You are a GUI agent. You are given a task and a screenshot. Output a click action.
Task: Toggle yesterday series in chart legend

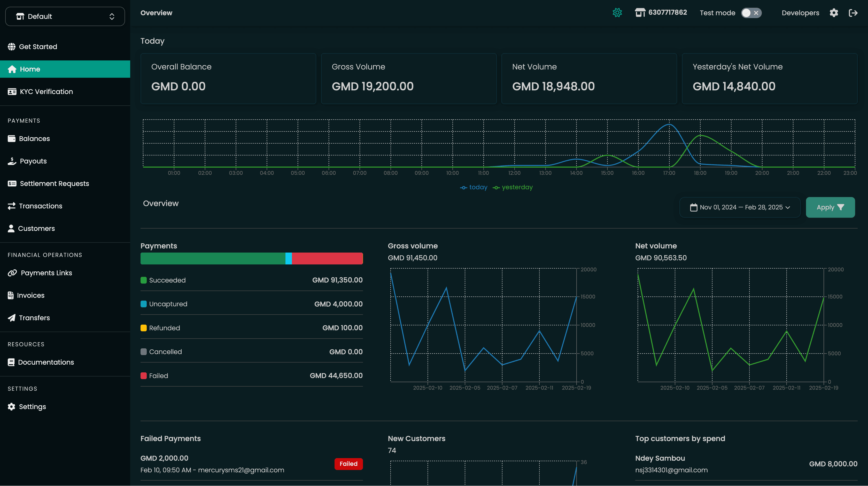(x=513, y=187)
